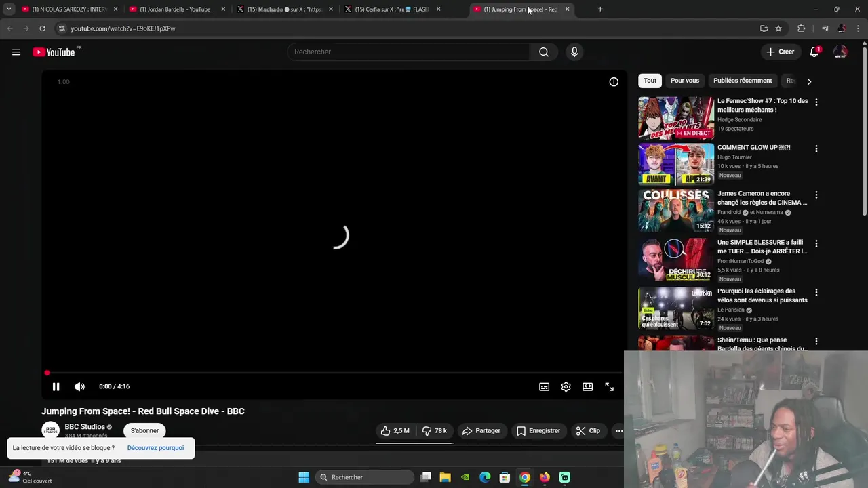Switch to NICOLAS SARKOZY browser tab
This screenshot has width=868, height=488.
point(69,9)
